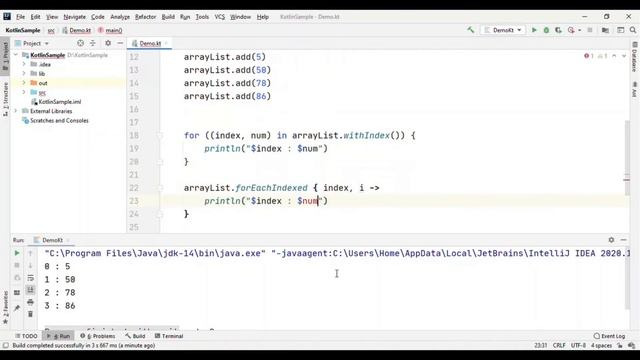Image resolution: width=640 pixels, height=360 pixels.
Task: Toggle soft-wrap icon in Run panel
Action: point(30,278)
